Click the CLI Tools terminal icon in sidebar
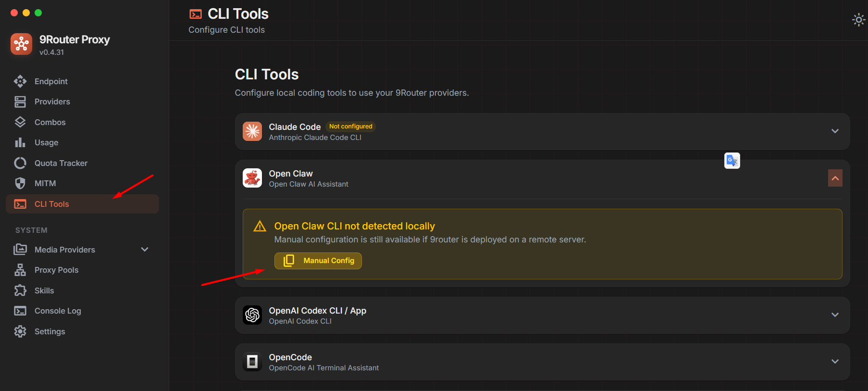This screenshot has height=391, width=868. pos(20,204)
